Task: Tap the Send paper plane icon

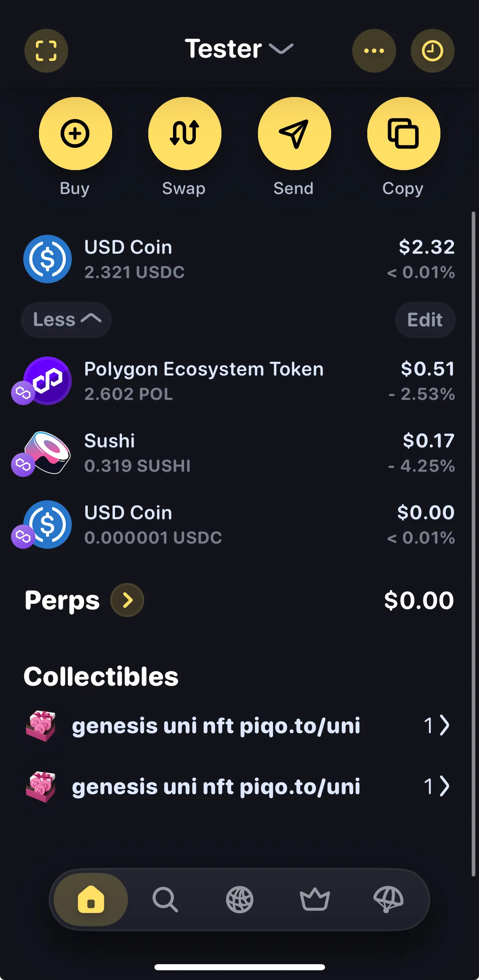Action: tap(294, 134)
